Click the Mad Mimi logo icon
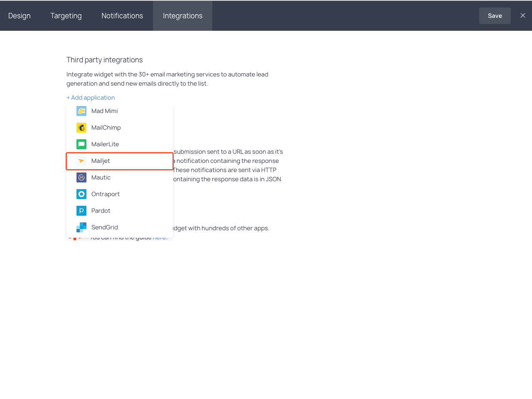 tap(81, 111)
